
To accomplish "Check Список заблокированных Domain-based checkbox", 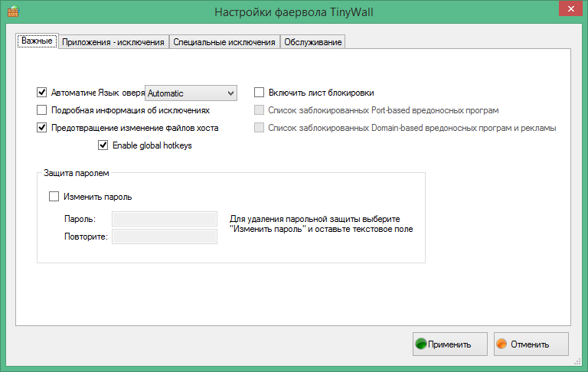I will click(259, 128).
